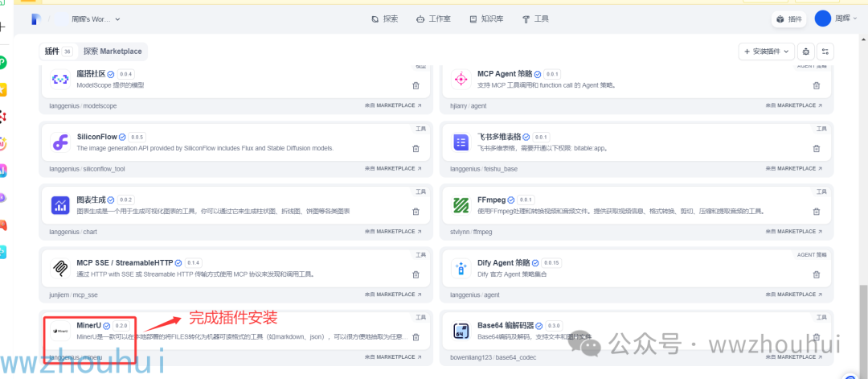Click Base64 编解码器 version badge 0.3.0
This screenshot has width=868, height=379.
[554, 325]
